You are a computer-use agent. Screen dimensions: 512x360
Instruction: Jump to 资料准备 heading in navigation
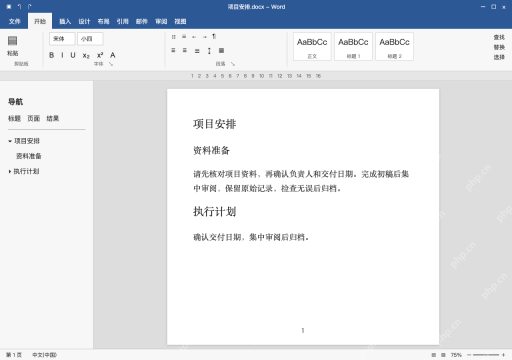coord(29,156)
